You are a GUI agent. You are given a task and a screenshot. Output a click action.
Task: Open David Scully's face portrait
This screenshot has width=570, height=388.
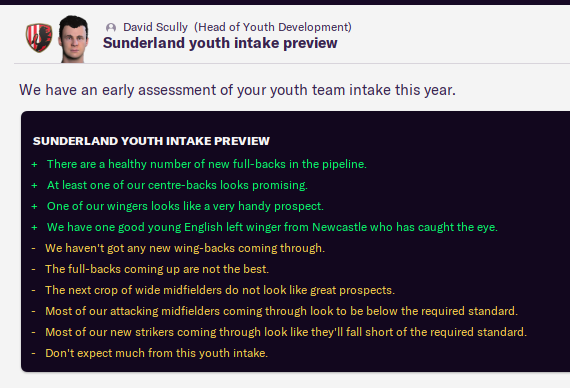click(73, 39)
